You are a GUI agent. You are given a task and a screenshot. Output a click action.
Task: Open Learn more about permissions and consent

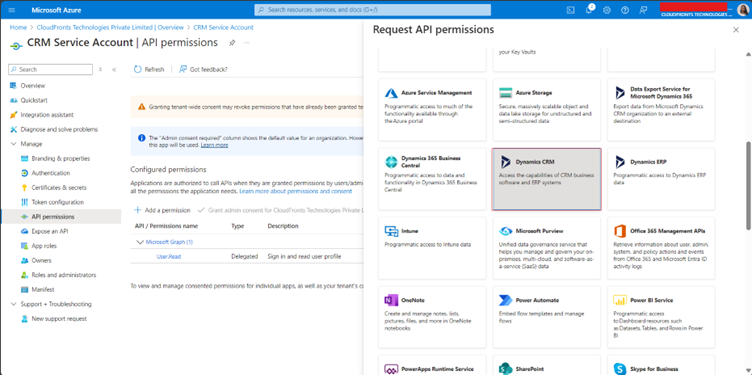pyautogui.click(x=296, y=191)
